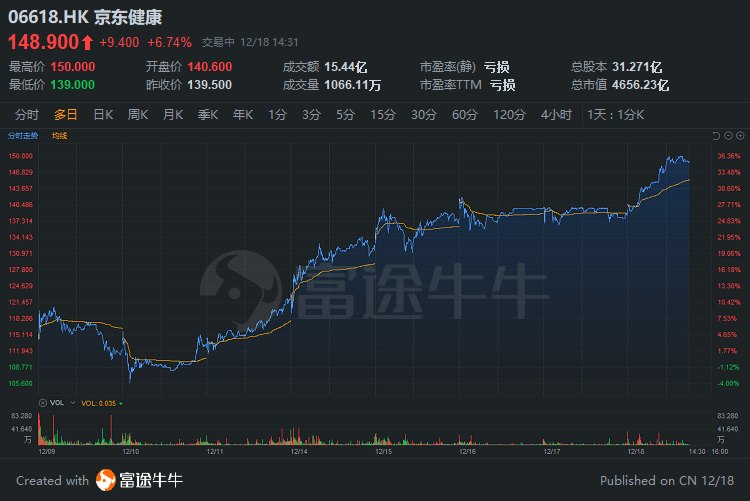750x501 pixels.
Task: Open the 日K chart tab
Action: tap(103, 115)
